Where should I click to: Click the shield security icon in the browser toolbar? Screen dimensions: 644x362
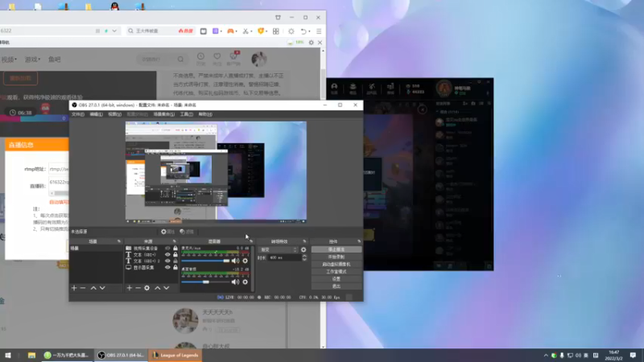pyautogui.click(x=260, y=31)
